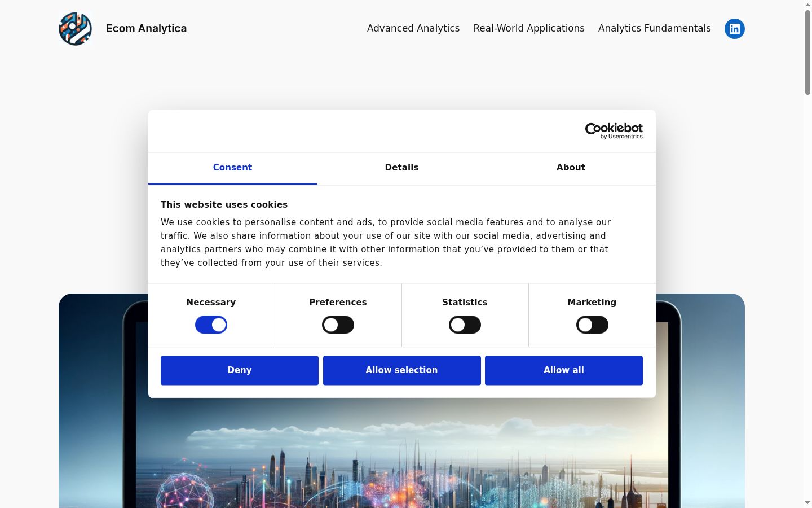Switch to the Consent tab
812x508 pixels.
(232, 168)
